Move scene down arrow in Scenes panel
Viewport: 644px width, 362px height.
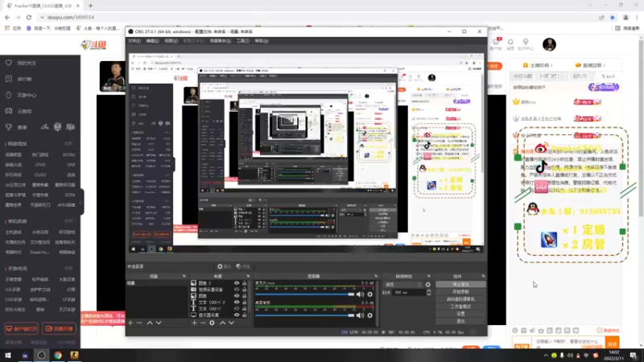point(159,323)
